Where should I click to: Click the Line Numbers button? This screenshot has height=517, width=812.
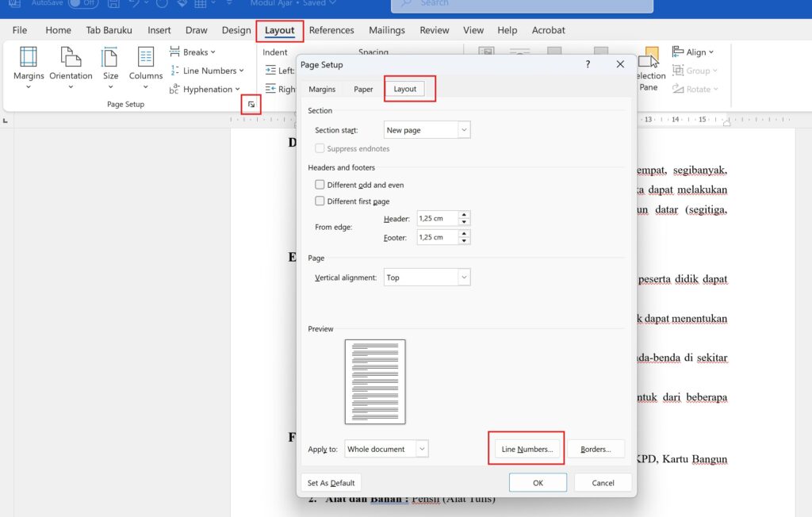(x=526, y=448)
